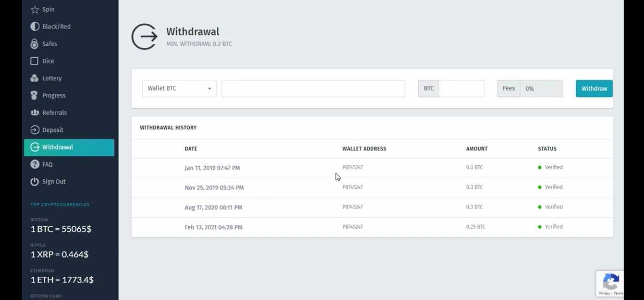Click the Black/Red half-circle icon

[x=34, y=27]
